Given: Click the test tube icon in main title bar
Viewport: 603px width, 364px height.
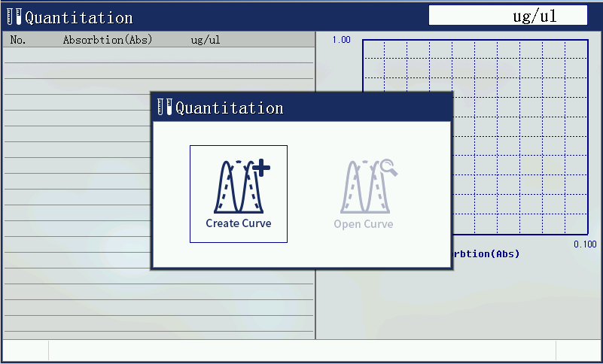Looking at the screenshot, I should [14, 17].
